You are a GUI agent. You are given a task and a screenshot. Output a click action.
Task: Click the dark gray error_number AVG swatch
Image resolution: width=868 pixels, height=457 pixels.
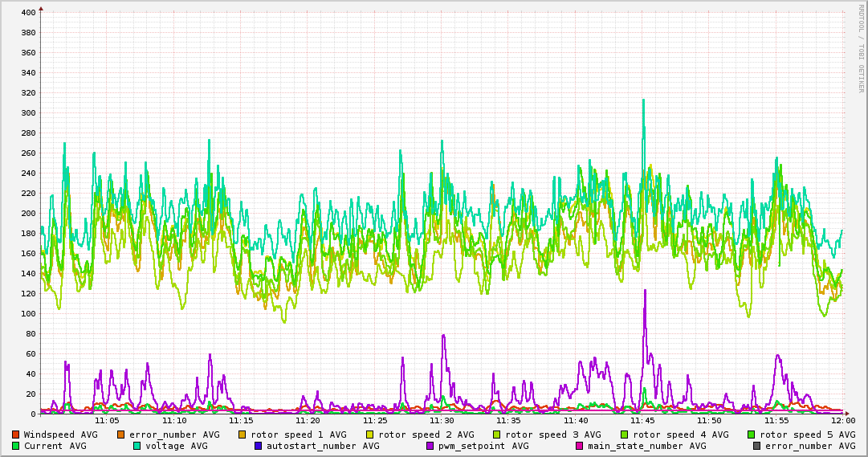click(756, 446)
